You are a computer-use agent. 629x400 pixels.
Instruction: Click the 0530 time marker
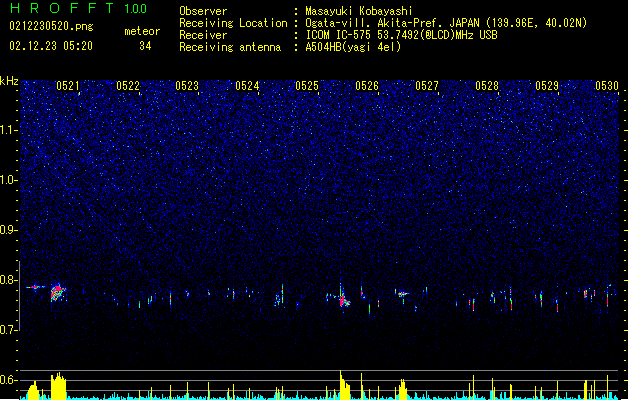coord(607,85)
